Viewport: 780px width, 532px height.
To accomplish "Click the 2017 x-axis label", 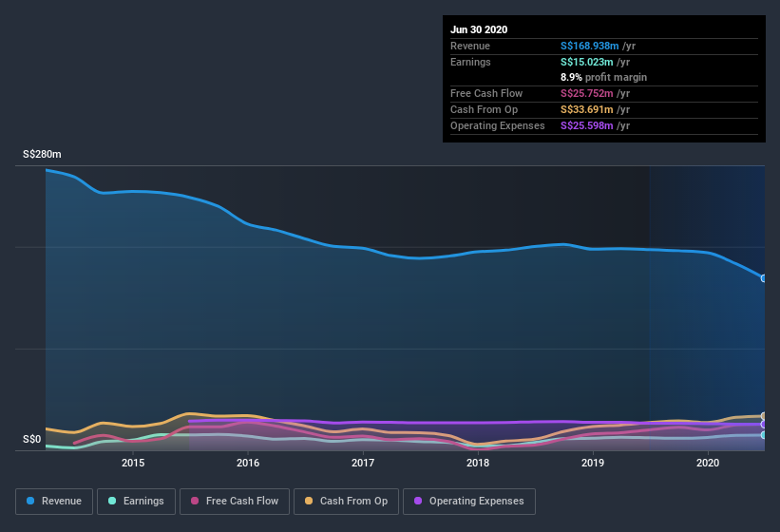I will [x=363, y=463].
